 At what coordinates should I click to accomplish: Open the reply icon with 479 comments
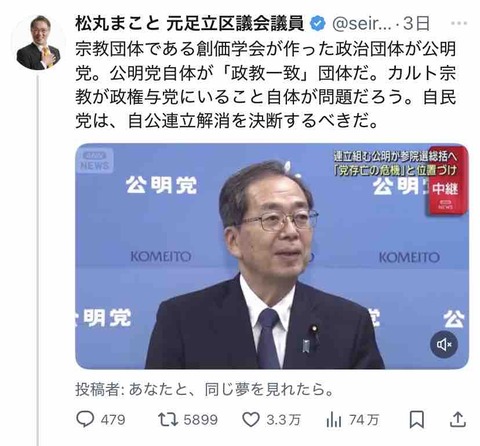(x=85, y=419)
